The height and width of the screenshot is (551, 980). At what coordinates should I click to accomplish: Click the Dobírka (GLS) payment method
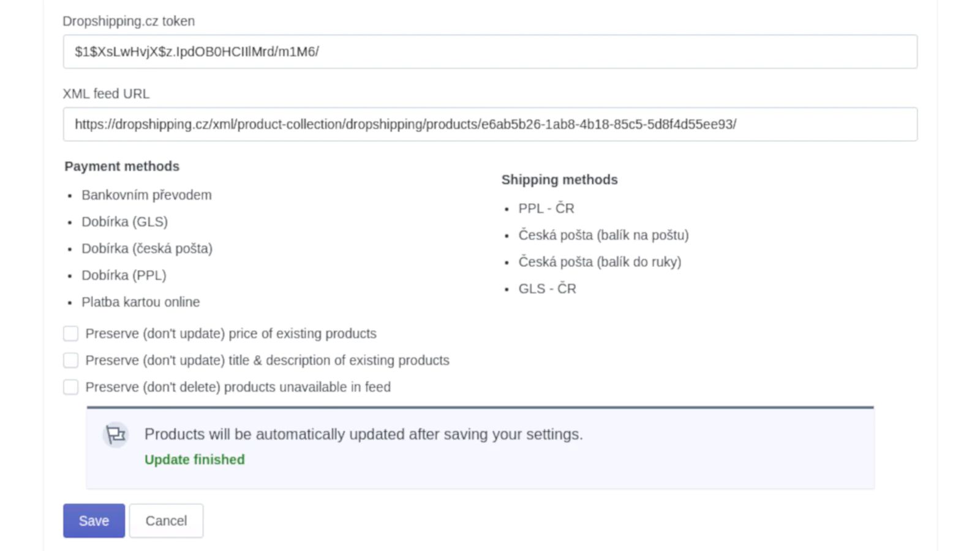pos(124,222)
